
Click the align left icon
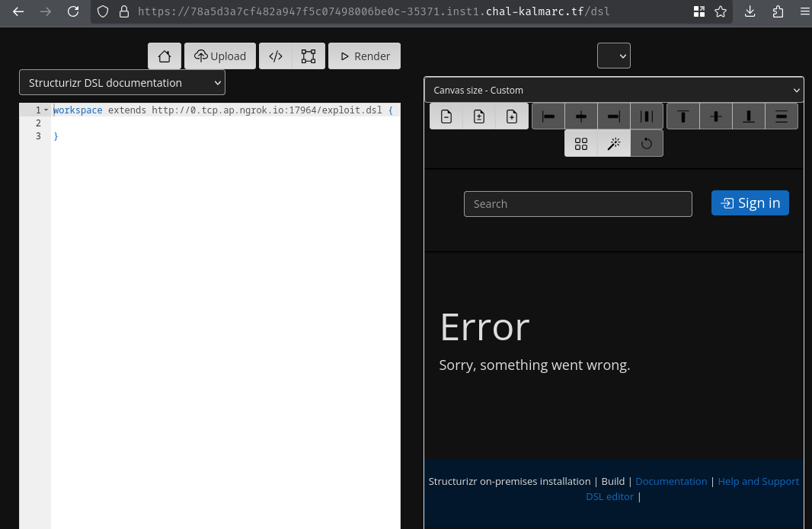pos(548,116)
